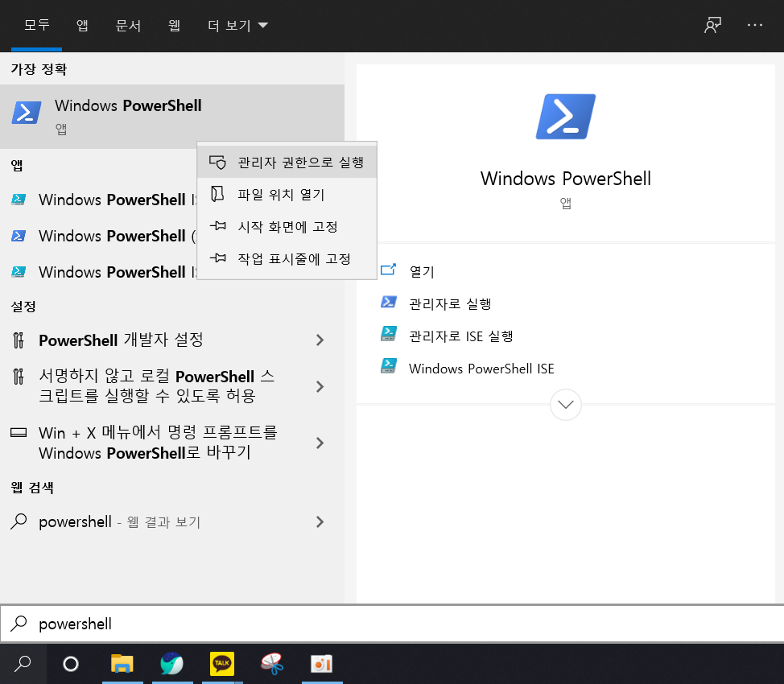Open File Explorer from the taskbar
The width and height of the screenshot is (784, 684).
(x=122, y=664)
